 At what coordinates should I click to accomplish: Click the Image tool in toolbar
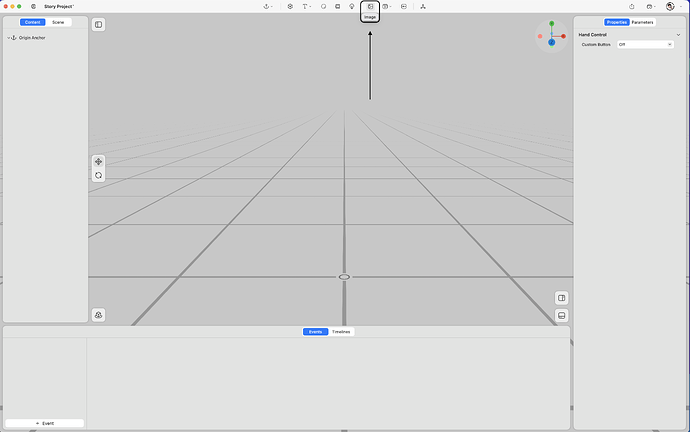click(370, 6)
